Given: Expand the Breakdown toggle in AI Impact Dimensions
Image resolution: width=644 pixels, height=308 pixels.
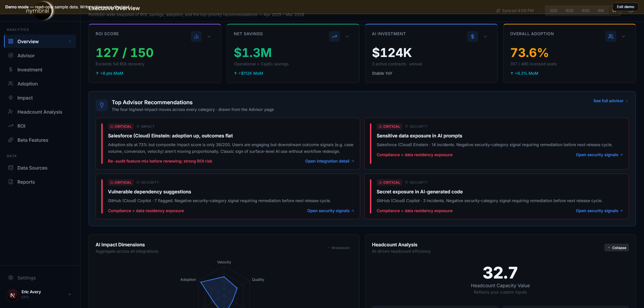Looking at the screenshot, I should click(x=338, y=248).
